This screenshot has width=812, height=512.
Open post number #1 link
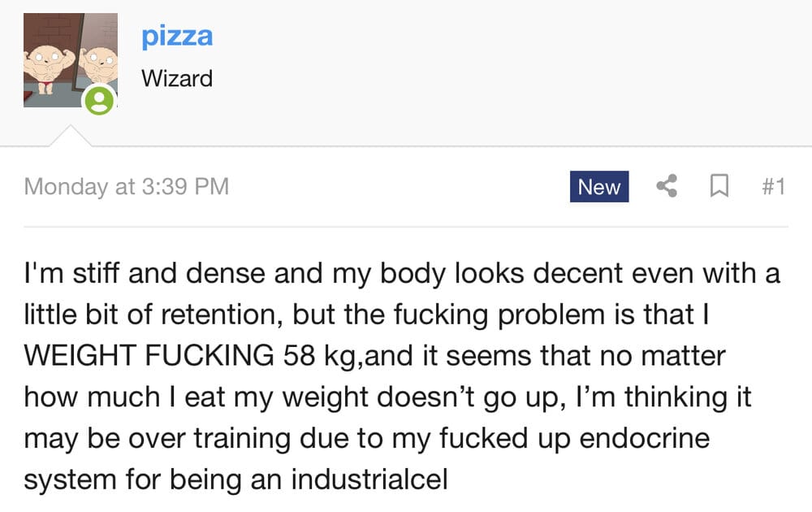(774, 187)
